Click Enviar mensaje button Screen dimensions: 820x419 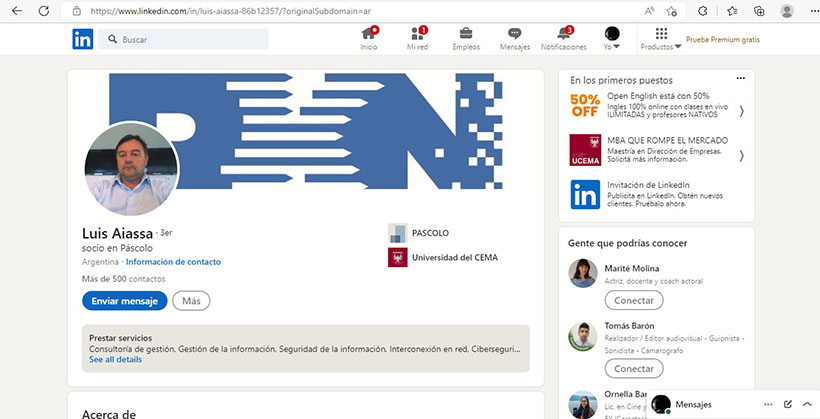pyautogui.click(x=124, y=300)
